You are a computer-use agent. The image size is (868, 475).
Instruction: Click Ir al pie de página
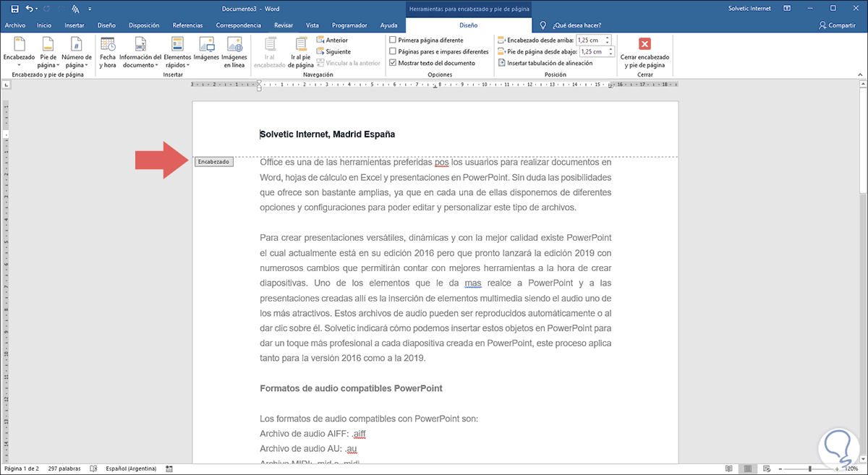(302, 52)
